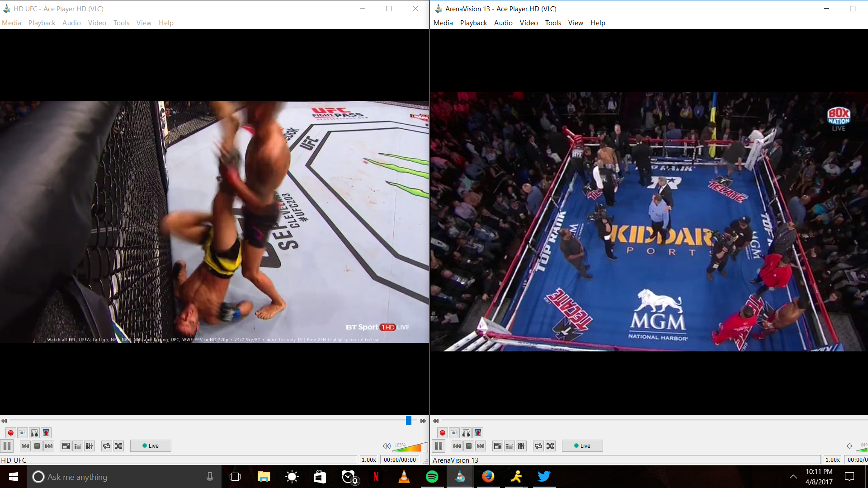The image size is (868, 488).
Task: Take snapshot in ArenaVision 13 window
Action: click(x=454, y=433)
